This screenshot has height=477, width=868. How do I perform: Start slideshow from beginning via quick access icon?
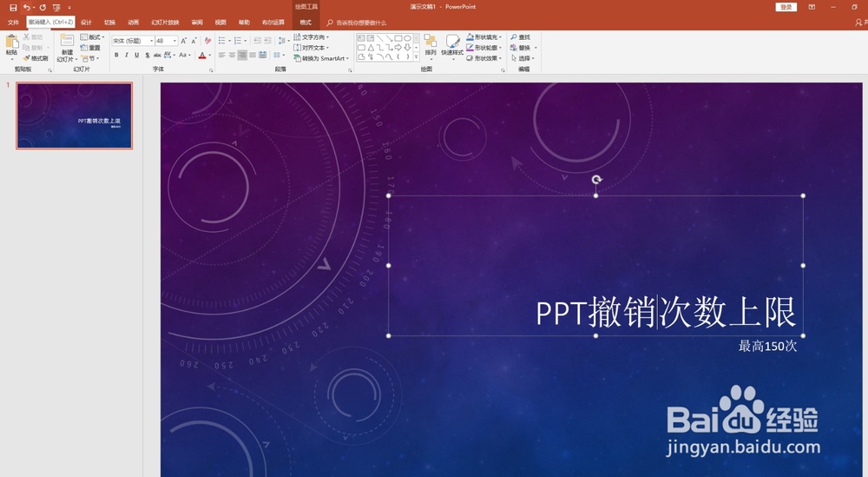point(56,7)
